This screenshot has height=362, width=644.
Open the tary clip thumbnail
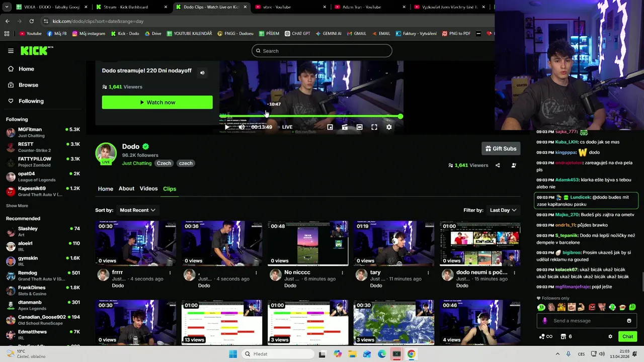click(393, 243)
